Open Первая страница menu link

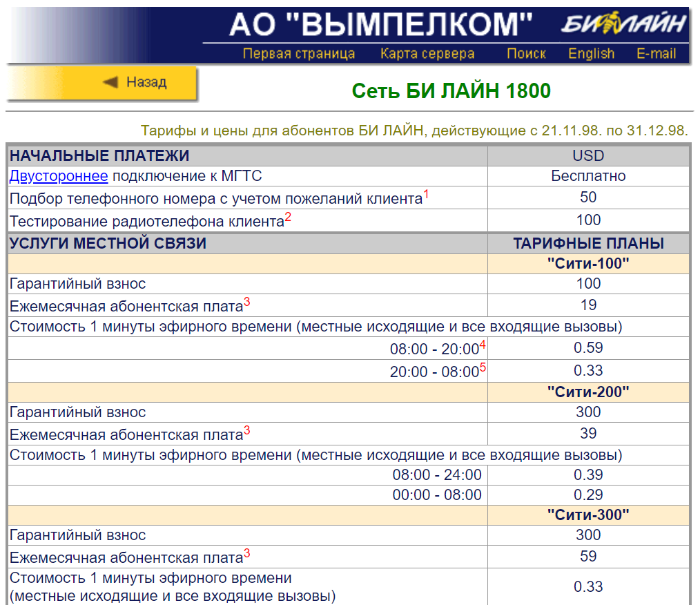coord(299,54)
